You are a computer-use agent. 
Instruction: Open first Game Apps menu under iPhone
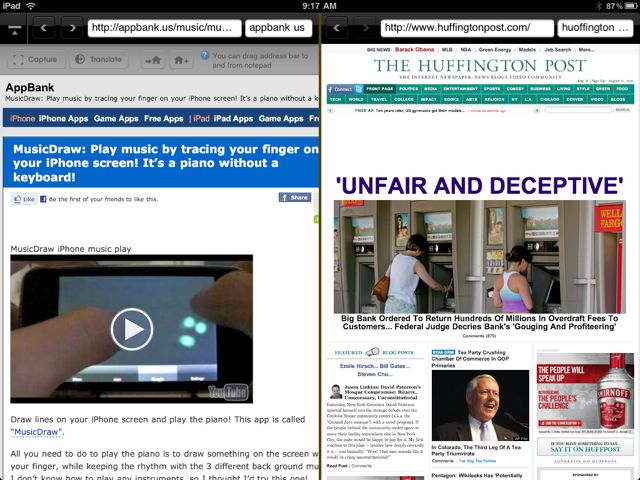click(116, 119)
